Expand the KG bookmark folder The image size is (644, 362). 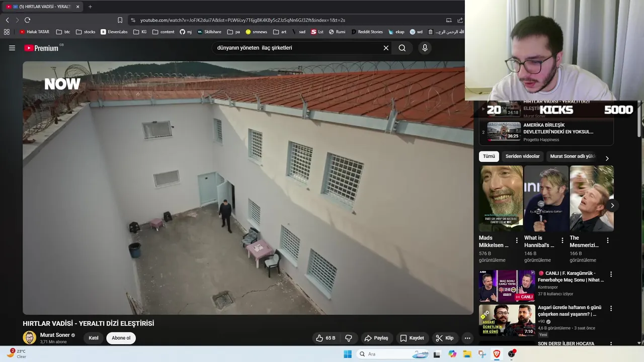pyautogui.click(x=140, y=32)
